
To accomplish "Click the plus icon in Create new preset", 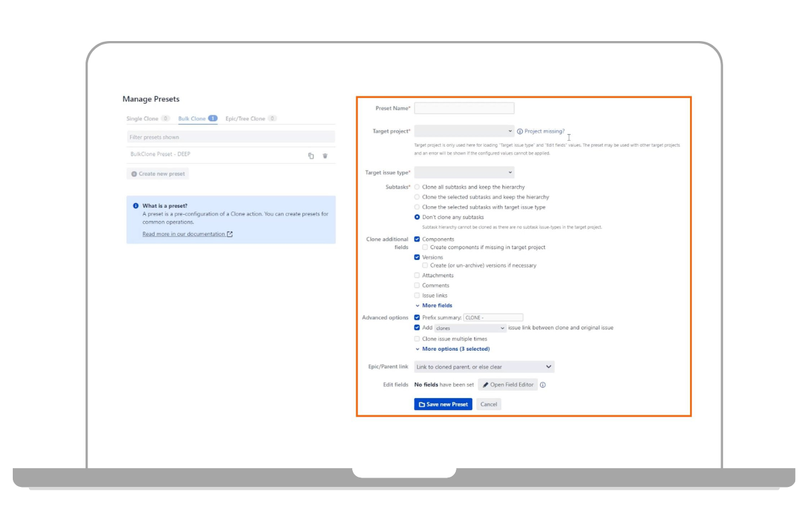I will pos(134,174).
